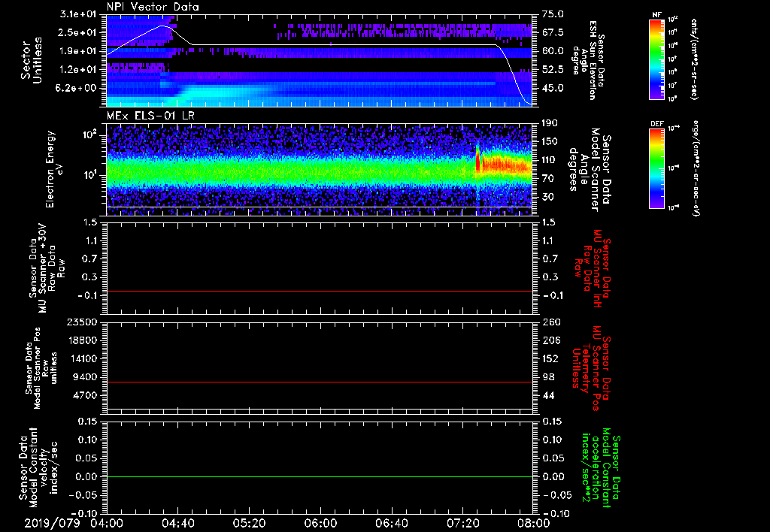This screenshot has width=770, height=532.
Task: Click the green Model Constant acceleration label
Action: pos(600,467)
